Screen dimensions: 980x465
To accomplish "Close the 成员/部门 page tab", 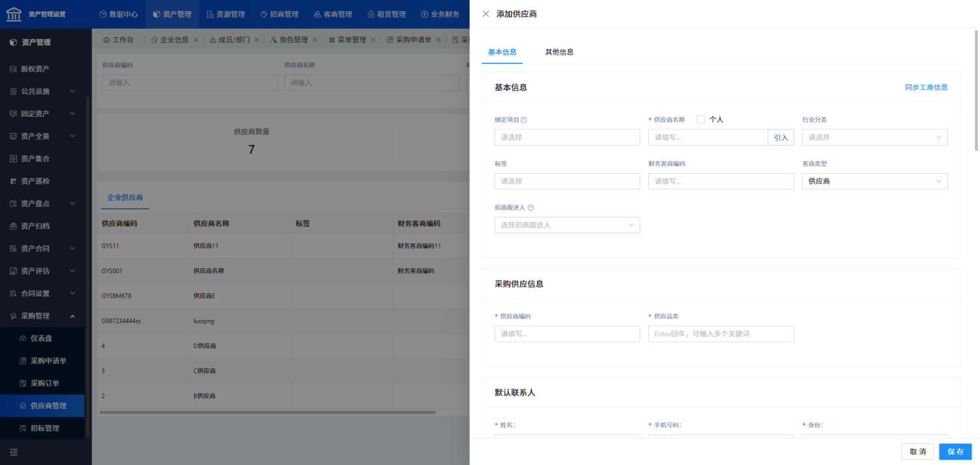I will click(257, 40).
